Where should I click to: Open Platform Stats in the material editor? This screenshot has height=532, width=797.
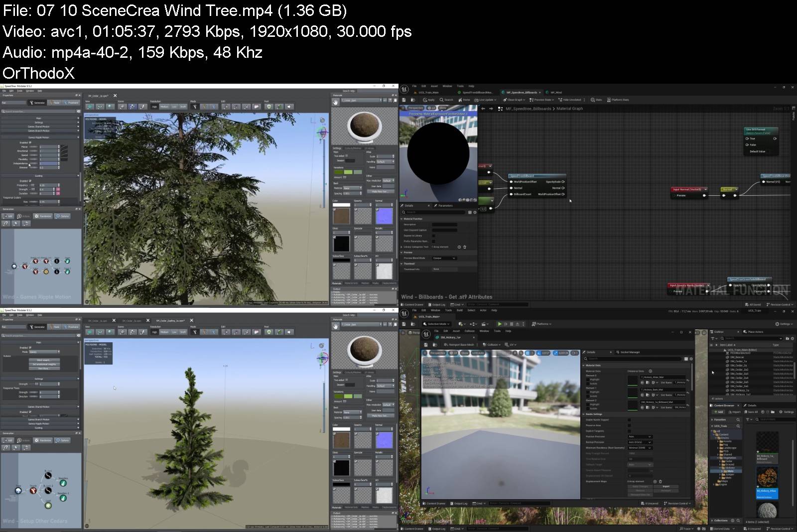tap(617, 100)
